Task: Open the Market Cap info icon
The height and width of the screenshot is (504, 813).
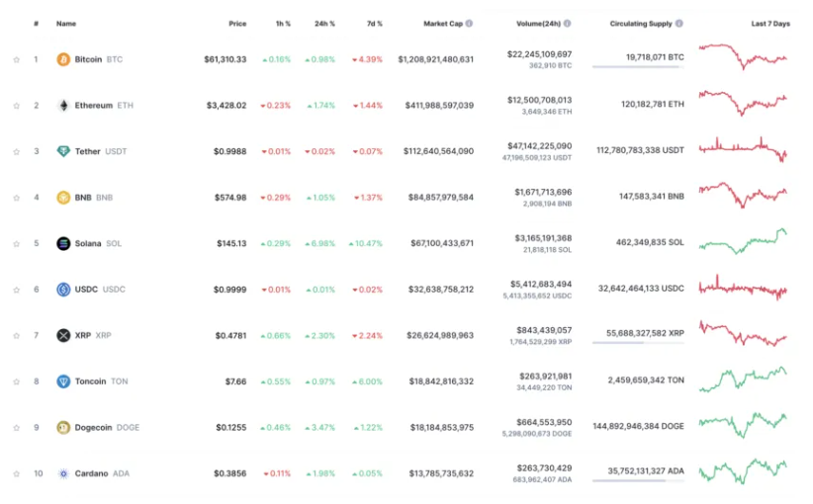Action: pos(469,24)
